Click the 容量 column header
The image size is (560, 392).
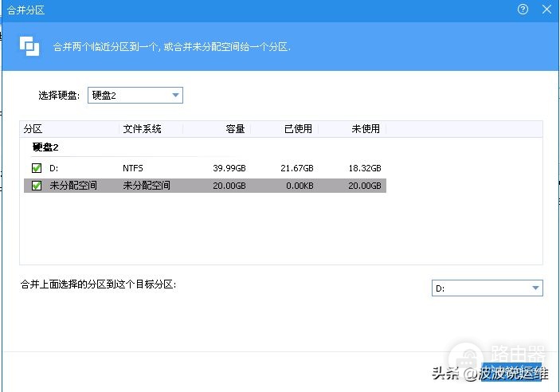click(235, 128)
